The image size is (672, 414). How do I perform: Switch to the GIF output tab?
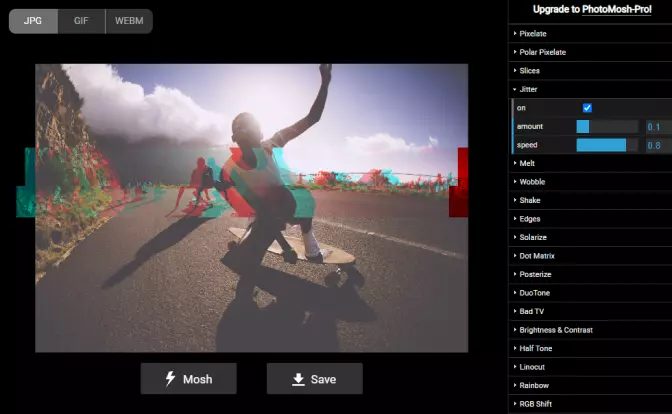(x=81, y=21)
